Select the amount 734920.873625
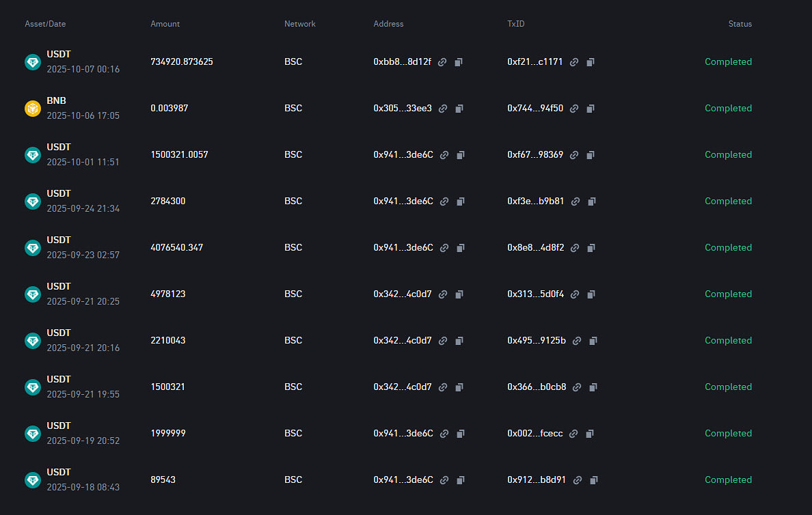Screen dimensions: 812x515 pos(181,61)
